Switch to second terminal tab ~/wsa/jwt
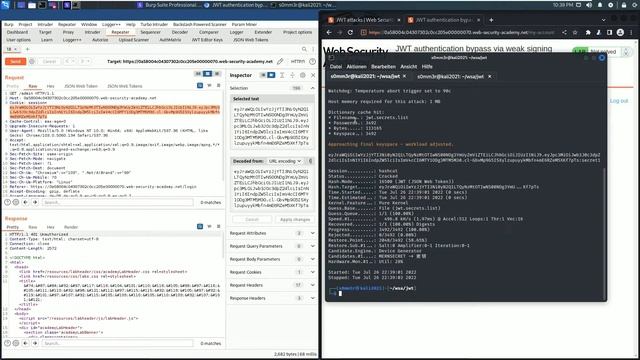This screenshot has width=640, height=360. [x=450, y=76]
